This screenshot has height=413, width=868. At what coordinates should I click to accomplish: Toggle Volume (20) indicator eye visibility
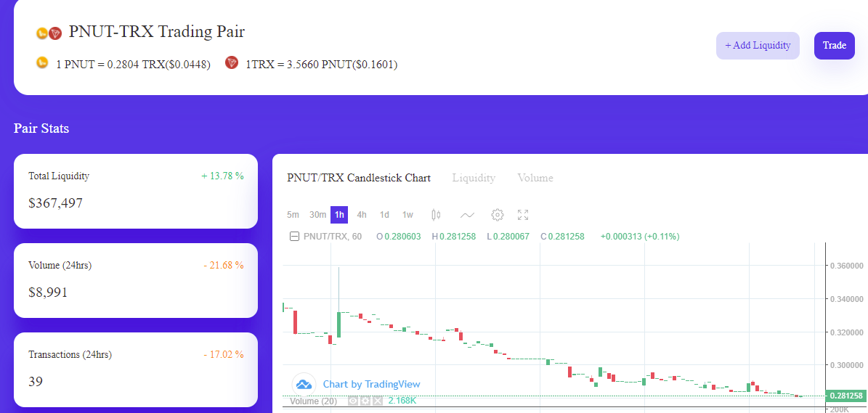(x=352, y=401)
